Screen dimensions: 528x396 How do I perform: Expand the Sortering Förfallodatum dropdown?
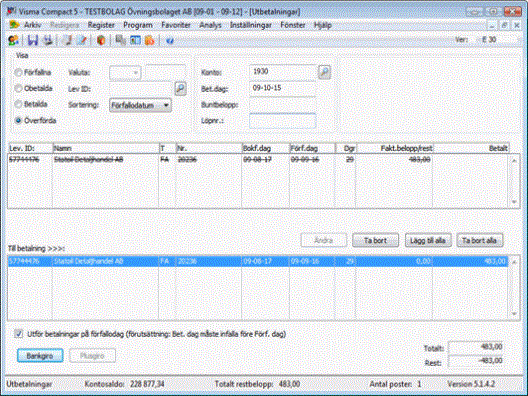click(x=140, y=105)
